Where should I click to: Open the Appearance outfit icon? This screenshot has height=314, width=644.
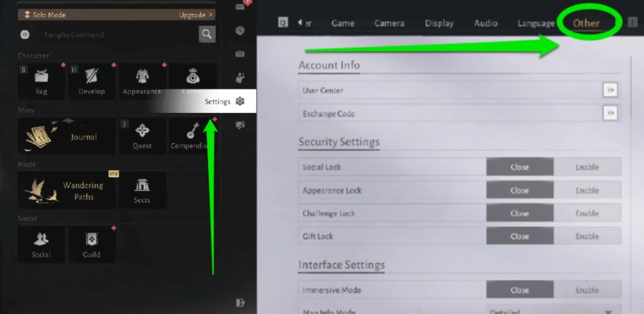(142, 81)
